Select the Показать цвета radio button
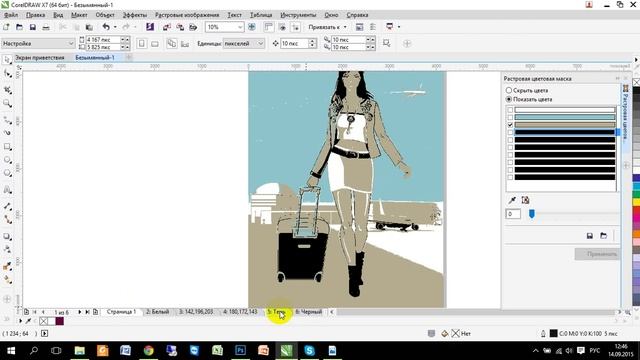 pos(509,99)
